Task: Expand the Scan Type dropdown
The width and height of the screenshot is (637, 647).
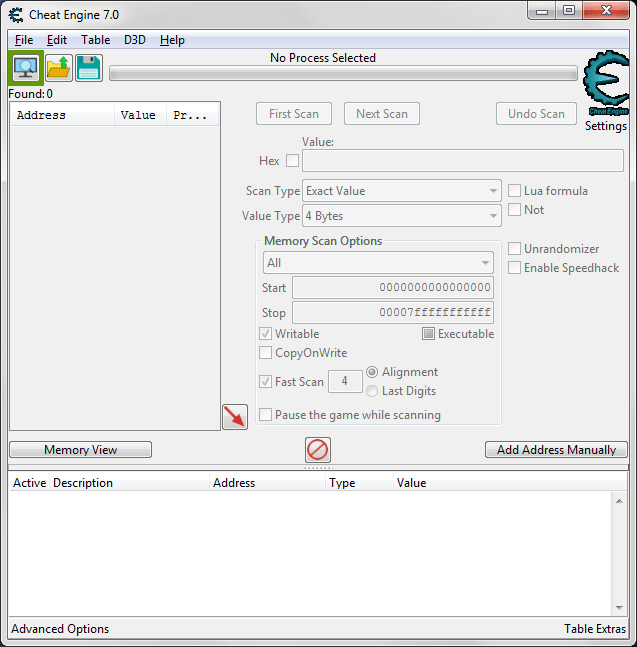Action: coord(402,191)
